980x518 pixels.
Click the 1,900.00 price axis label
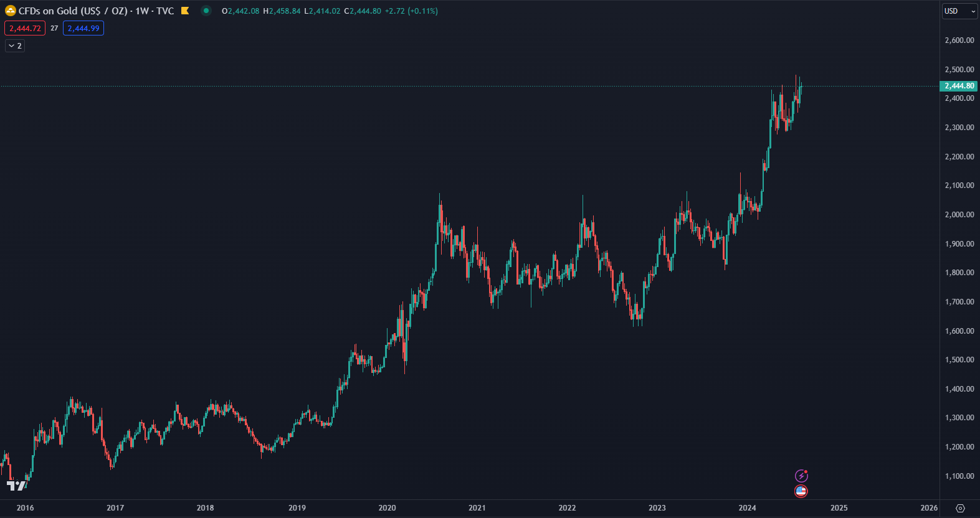[959, 244]
